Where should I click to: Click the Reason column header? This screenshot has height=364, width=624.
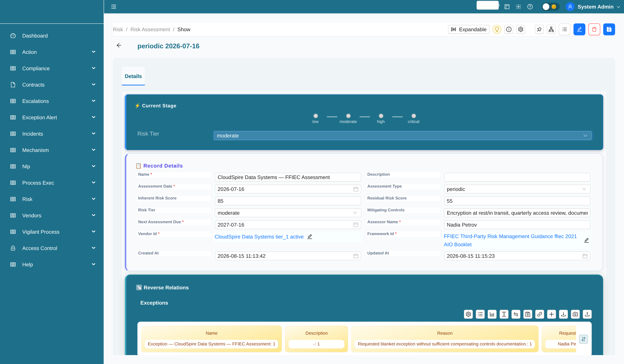pyautogui.click(x=445, y=333)
